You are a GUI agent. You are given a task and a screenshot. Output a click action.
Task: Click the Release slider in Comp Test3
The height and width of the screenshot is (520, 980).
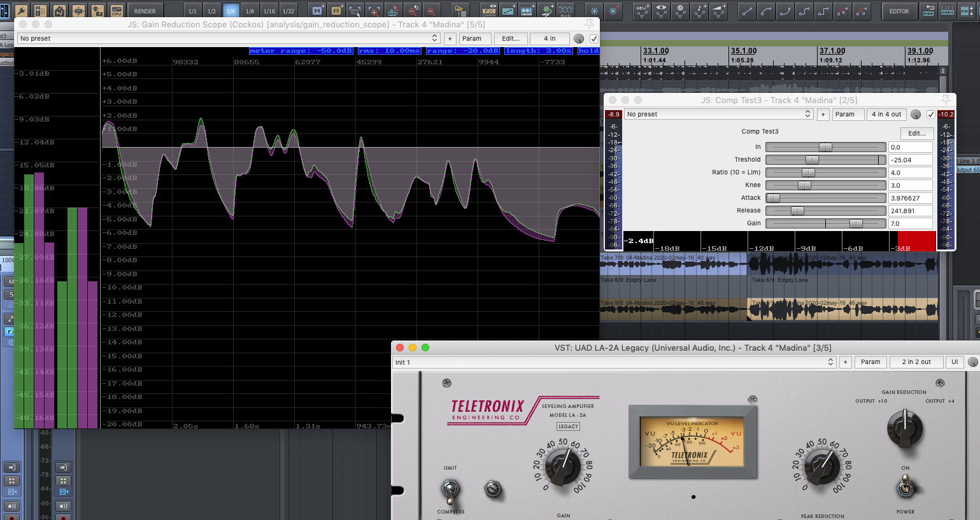pos(825,211)
